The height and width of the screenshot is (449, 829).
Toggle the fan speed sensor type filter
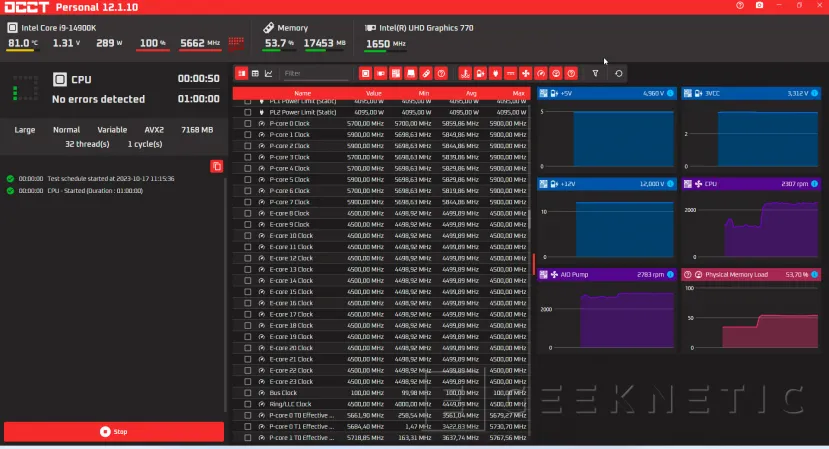(526, 74)
